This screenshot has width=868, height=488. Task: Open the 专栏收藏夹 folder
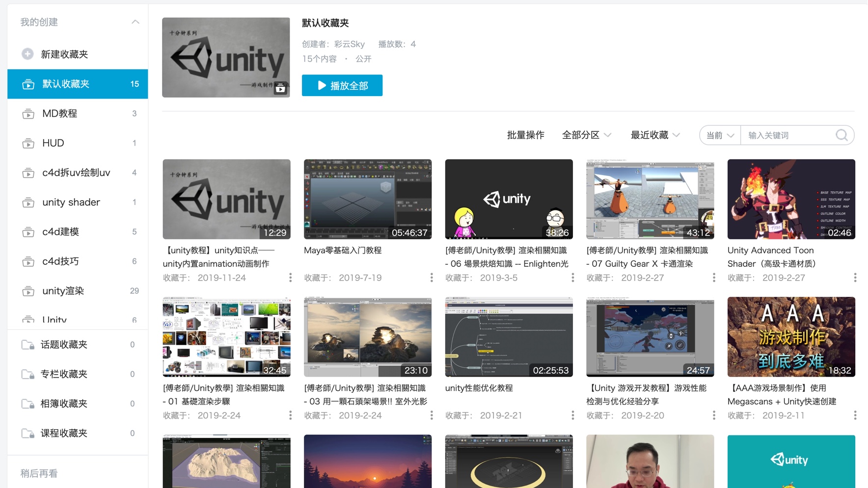click(78, 374)
